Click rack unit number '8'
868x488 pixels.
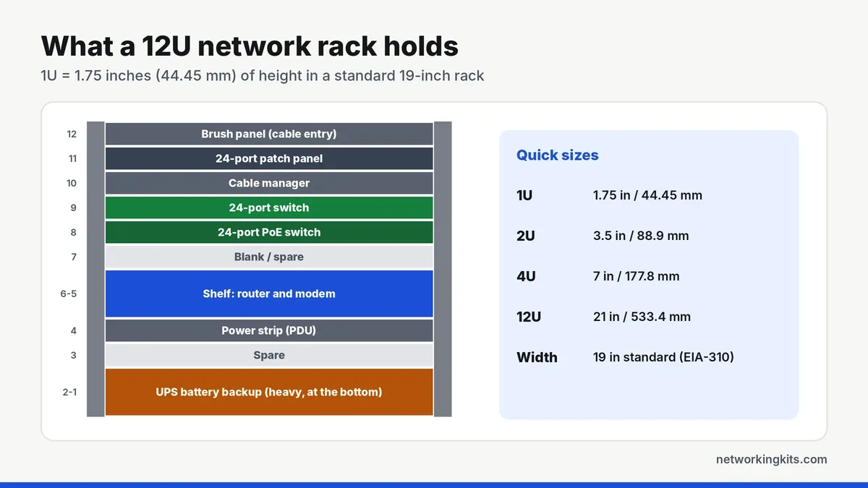[x=74, y=232]
